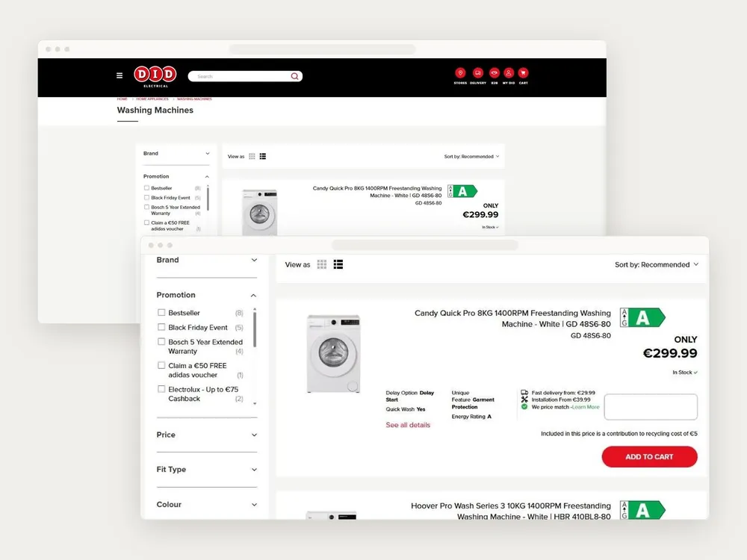The image size is (747, 560).
Task: Click the empty box above ADD TO CART
Action: tap(651, 407)
